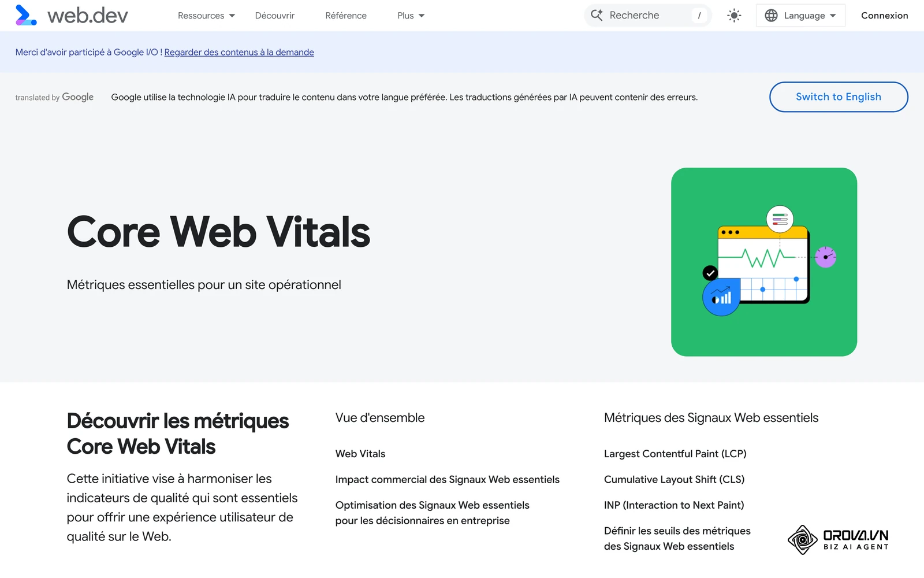Click the globe icon in the Language selector

click(x=771, y=16)
